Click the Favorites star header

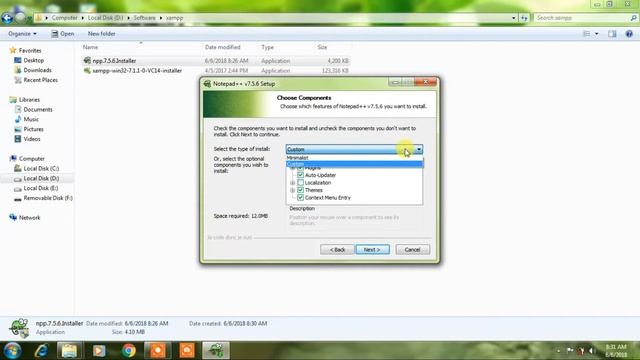[25, 51]
